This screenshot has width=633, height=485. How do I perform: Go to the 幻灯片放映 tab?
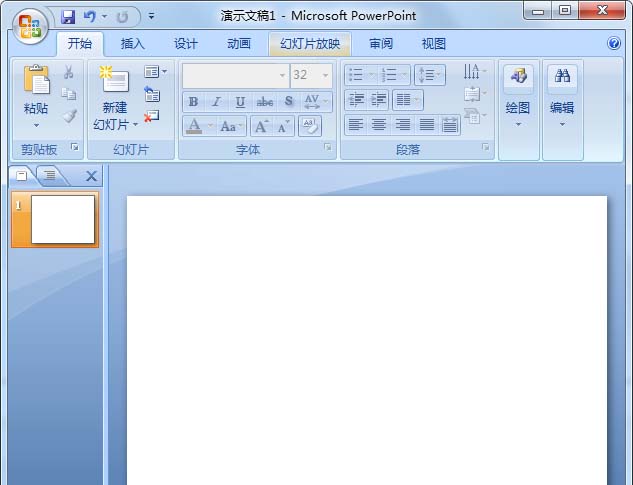coord(310,44)
